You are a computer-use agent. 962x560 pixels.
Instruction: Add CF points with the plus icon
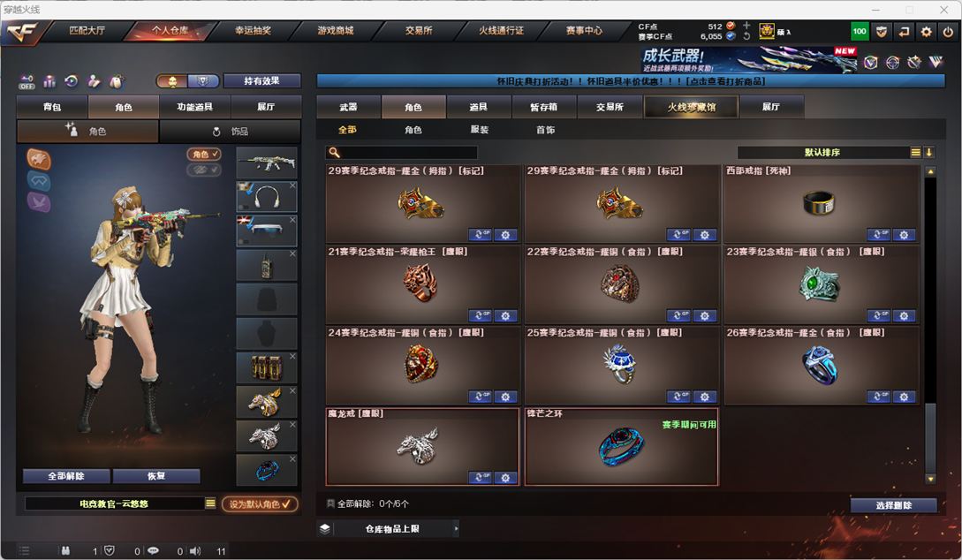tap(746, 26)
